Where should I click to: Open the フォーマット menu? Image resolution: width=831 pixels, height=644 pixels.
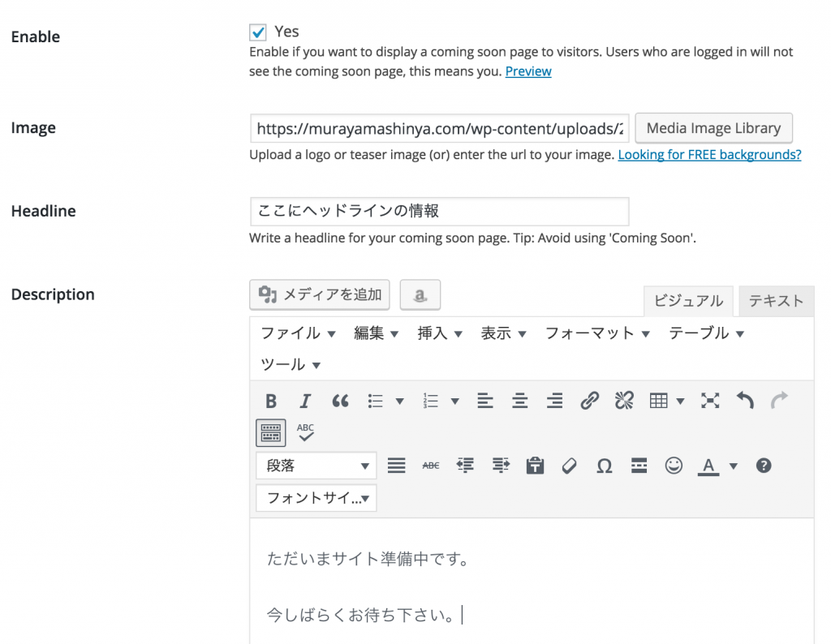pos(597,333)
